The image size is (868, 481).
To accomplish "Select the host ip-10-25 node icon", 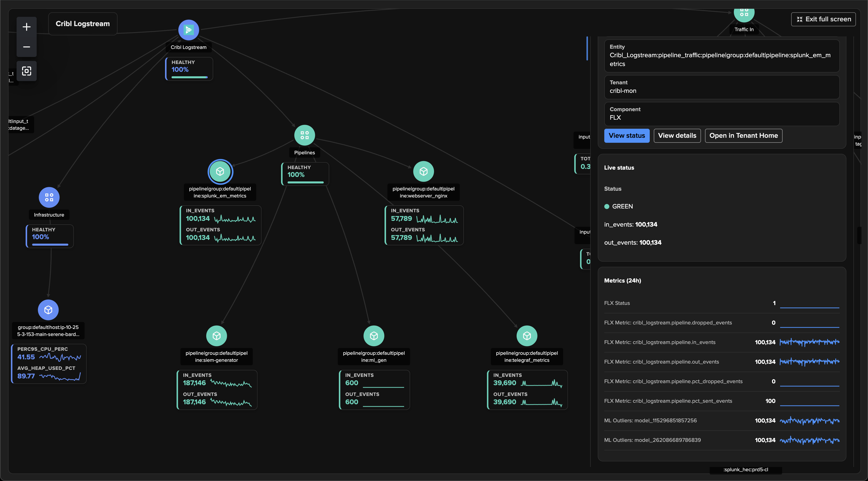I will point(48,310).
